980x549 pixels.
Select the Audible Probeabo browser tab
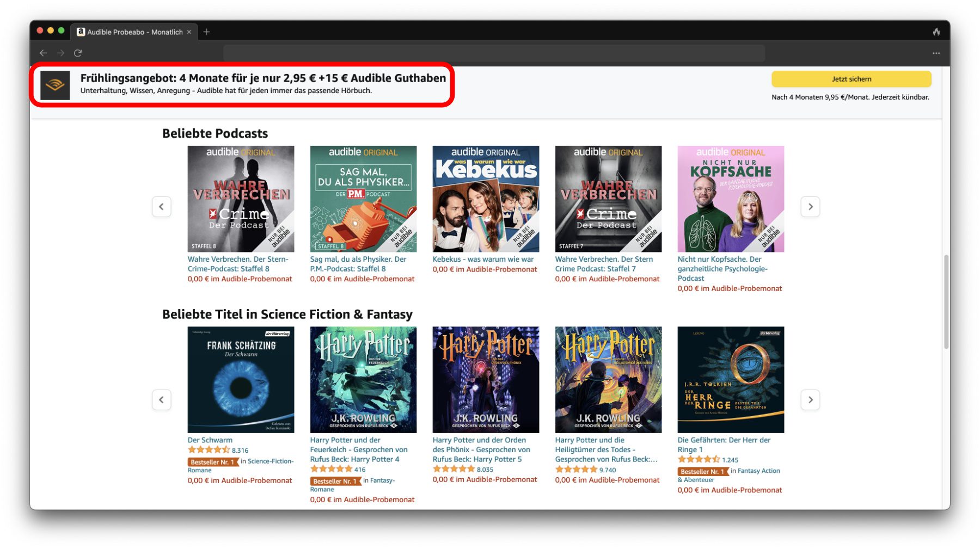(x=134, y=32)
